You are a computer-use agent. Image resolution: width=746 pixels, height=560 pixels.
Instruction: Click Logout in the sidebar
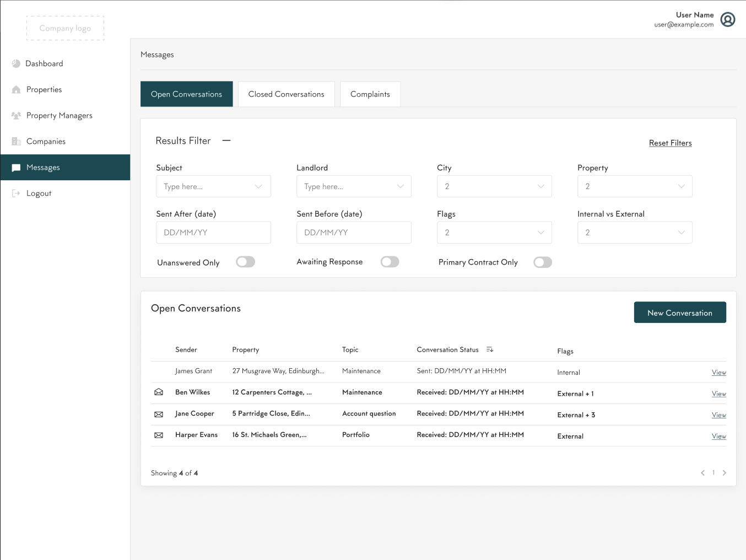(65, 193)
